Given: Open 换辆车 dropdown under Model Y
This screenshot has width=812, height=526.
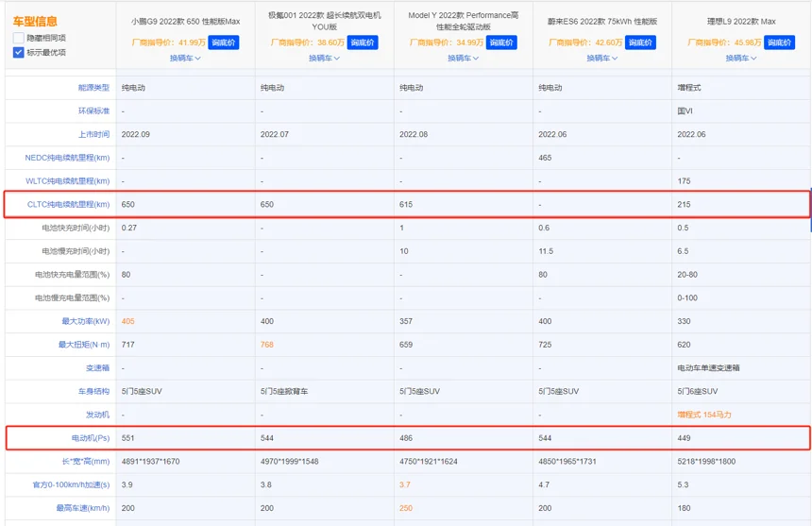Looking at the screenshot, I should click(x=464, y=58).
